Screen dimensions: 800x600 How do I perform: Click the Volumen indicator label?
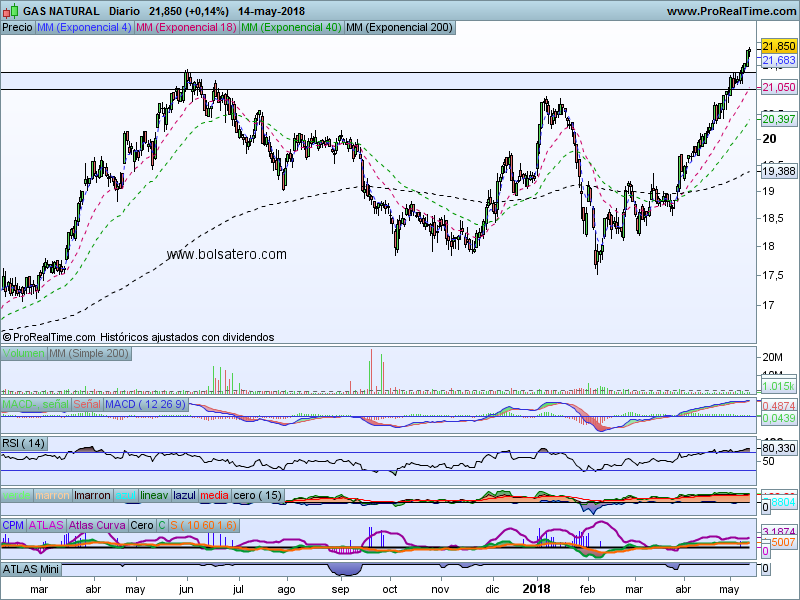23,354
